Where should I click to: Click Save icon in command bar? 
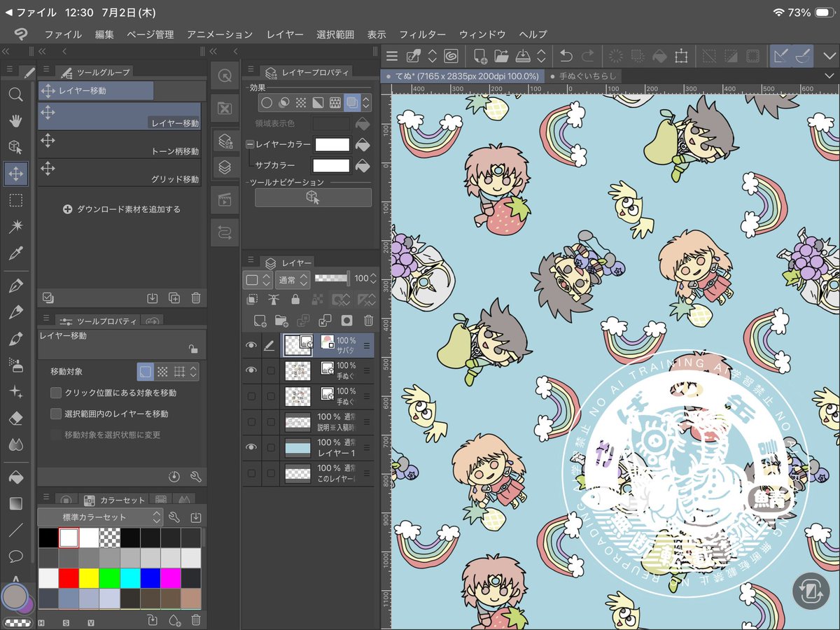[x=522, y=57]
